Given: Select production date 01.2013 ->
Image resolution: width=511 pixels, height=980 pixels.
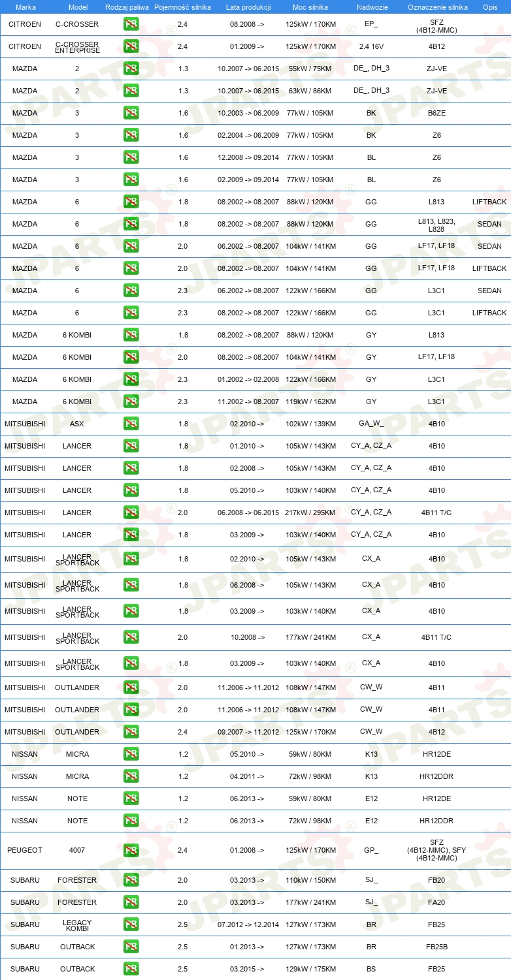Looking at the screenshot, I should pyautogui.click(x=248, y=947).
